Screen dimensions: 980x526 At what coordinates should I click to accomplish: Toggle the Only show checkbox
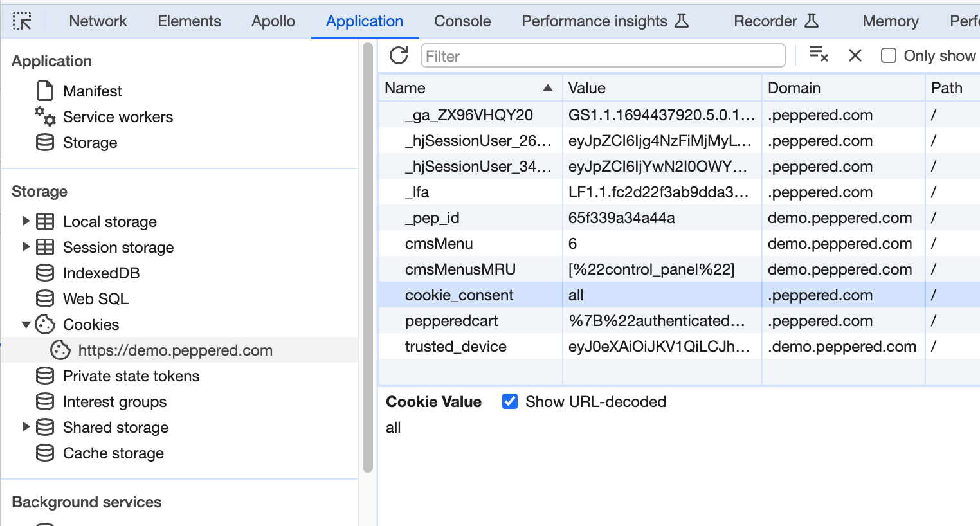pos(889,55)
